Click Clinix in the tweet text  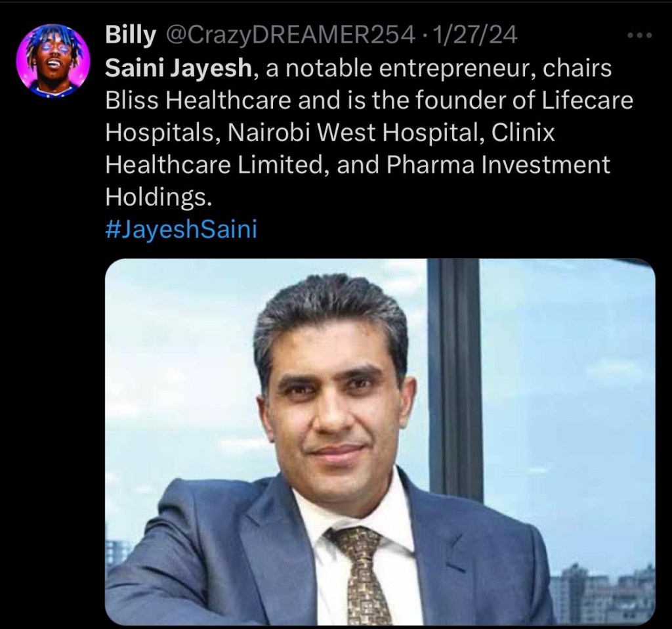click(x=523, y=133)
